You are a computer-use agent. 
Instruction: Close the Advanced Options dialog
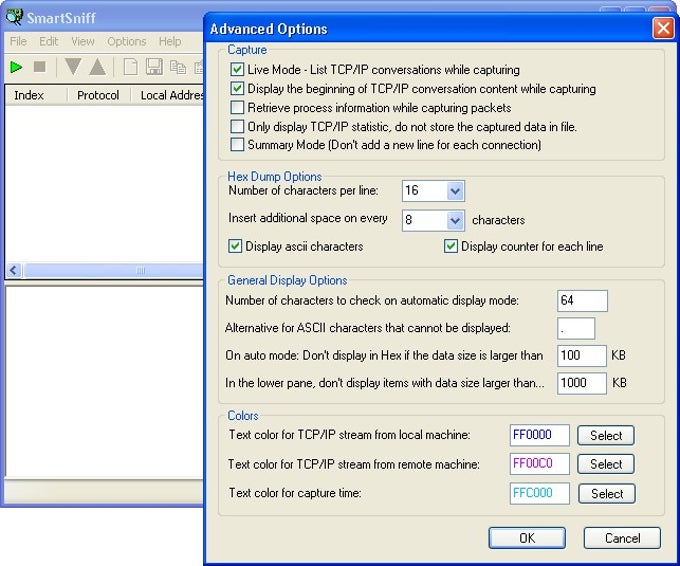664,28
